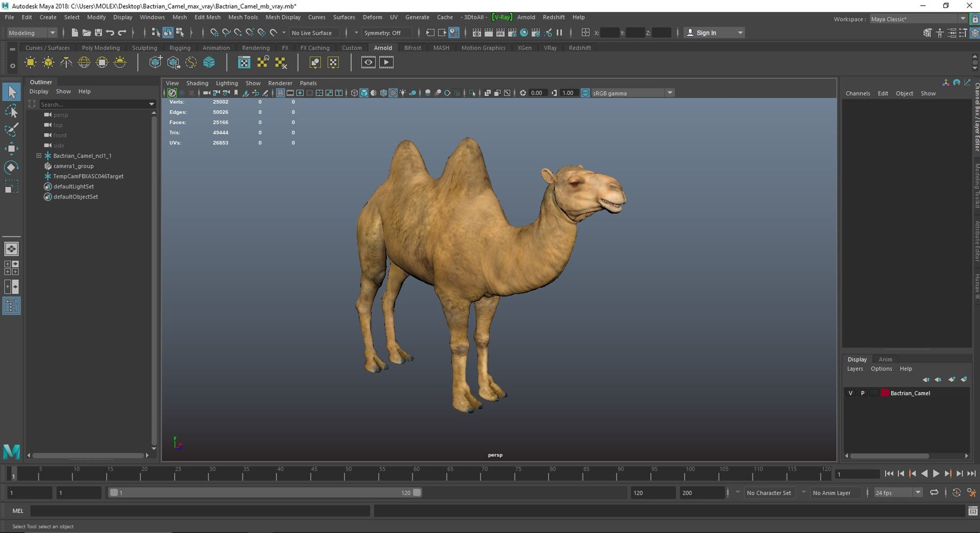
Task: Choose the Paint Selection tool
Action: coord(12,129)
